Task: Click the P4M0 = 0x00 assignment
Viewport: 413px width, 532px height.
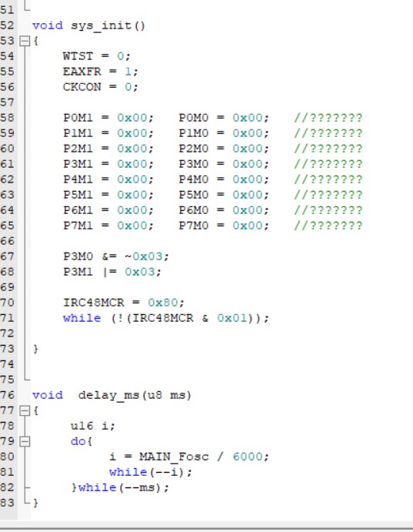Action: [224, 179]
